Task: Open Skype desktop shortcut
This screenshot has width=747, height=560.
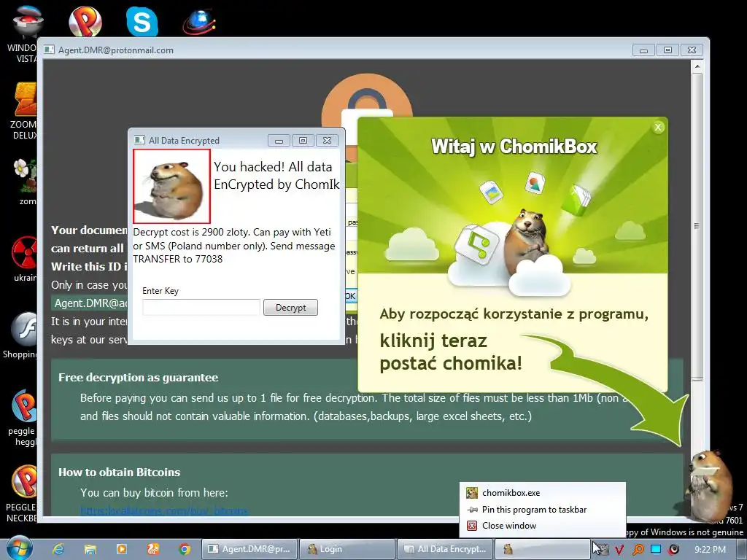Action: point(142,21)
